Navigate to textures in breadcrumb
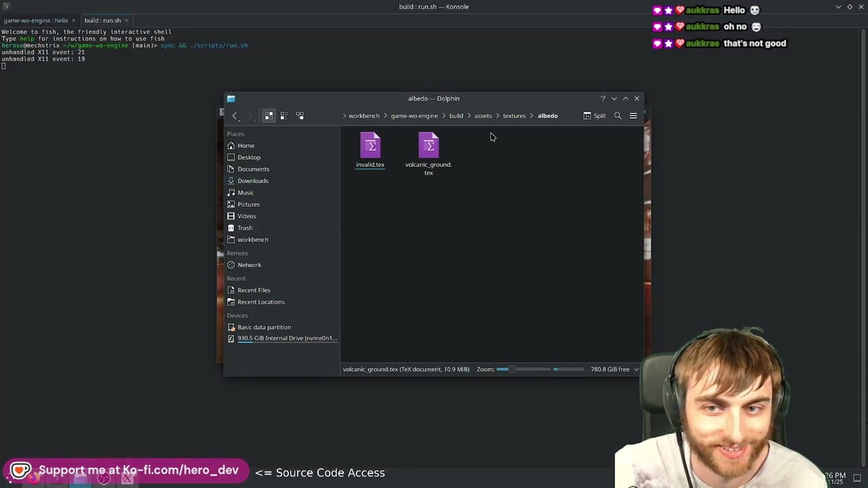Screen dimensions: 868x488 [514, 116]
